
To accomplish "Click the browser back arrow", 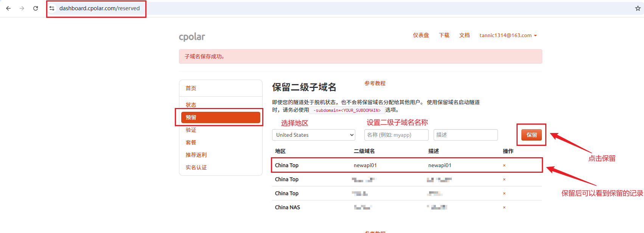I will [8, 8].
